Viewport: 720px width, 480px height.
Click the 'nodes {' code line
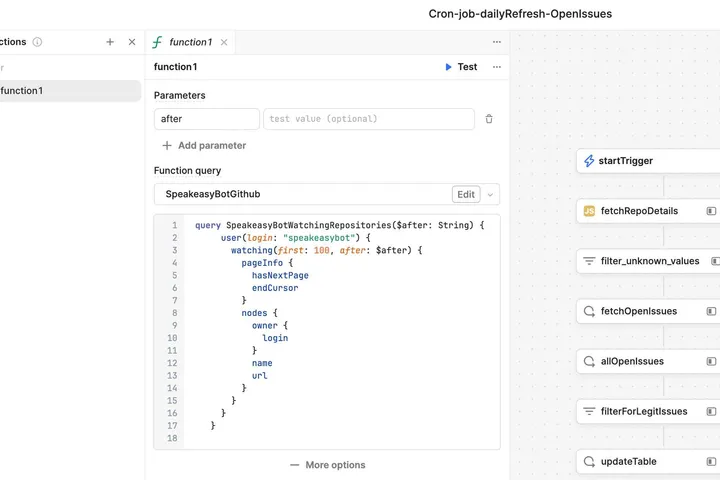(x=259, y=313)
